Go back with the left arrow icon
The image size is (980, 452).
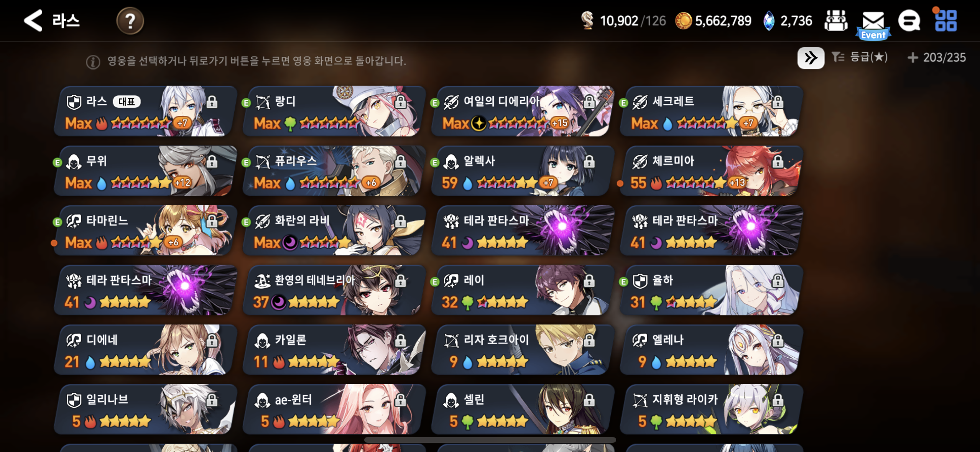(33, 20)
